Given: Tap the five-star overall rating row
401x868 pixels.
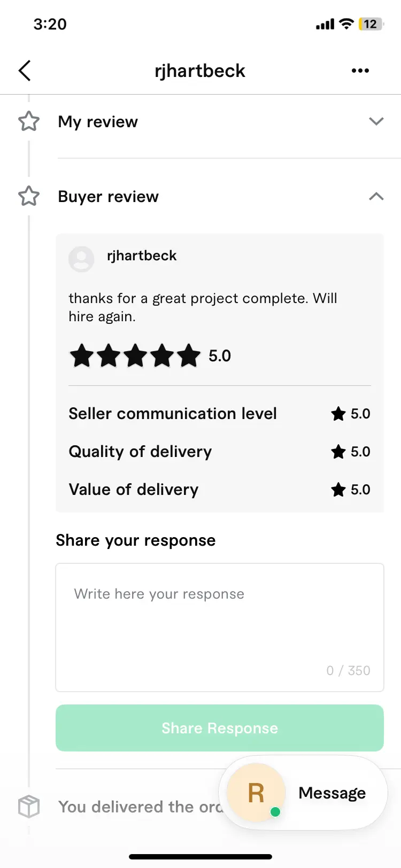Looking at the screenshot, I should 150,356.
